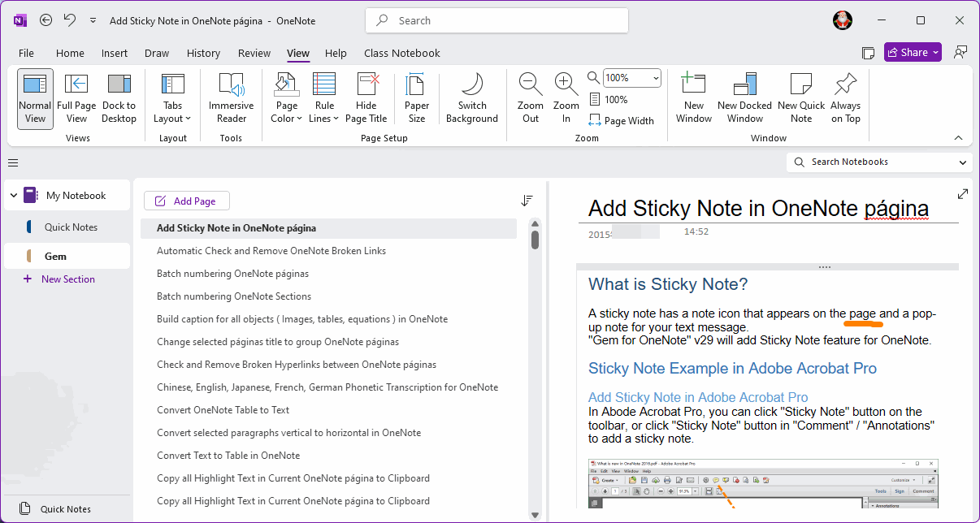Open the Rule Lines dropdown
This screenshot has width=980, height=523.
[x=324, y=99]
